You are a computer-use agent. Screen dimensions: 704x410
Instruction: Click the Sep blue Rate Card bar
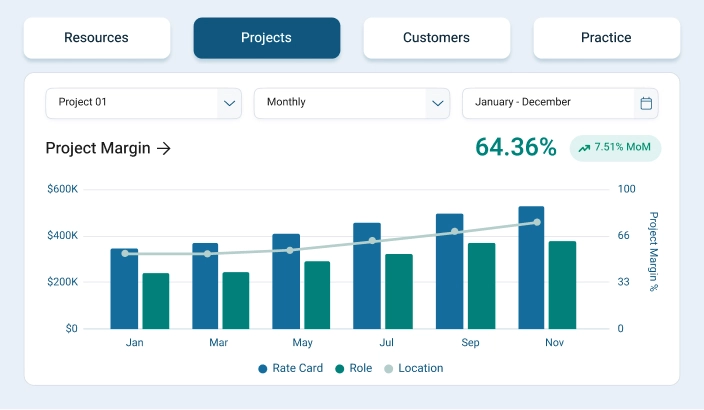pos(449,271)
